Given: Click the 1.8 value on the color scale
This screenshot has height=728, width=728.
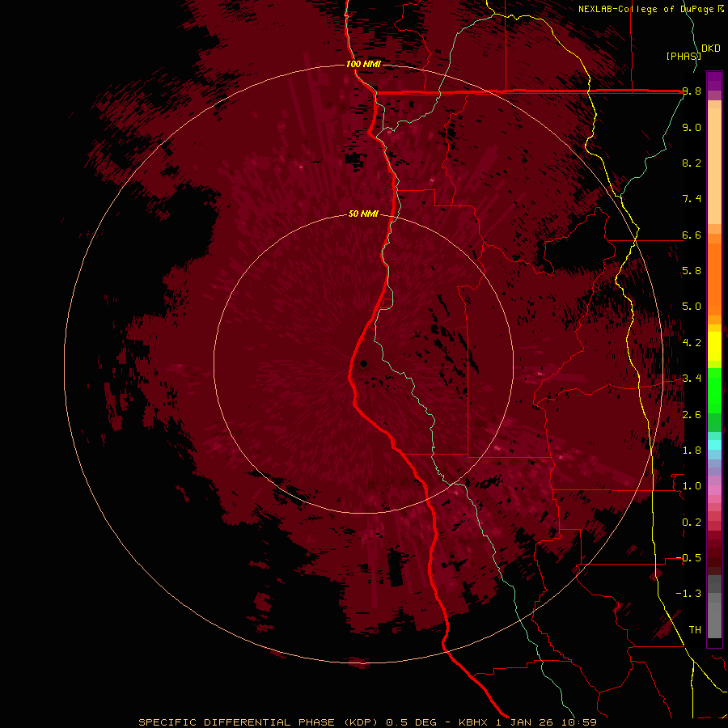Looking at the screenshot, I should (692, 451).
